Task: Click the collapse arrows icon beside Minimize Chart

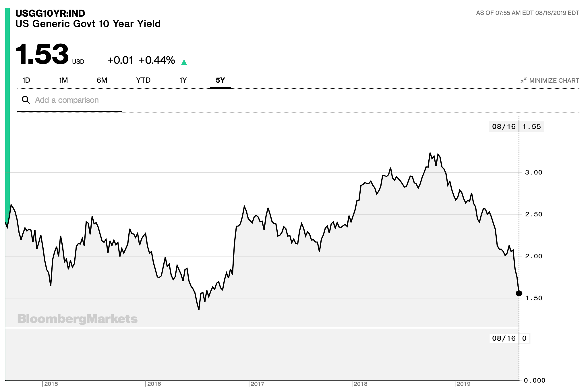Action: (x=523, y=80)
